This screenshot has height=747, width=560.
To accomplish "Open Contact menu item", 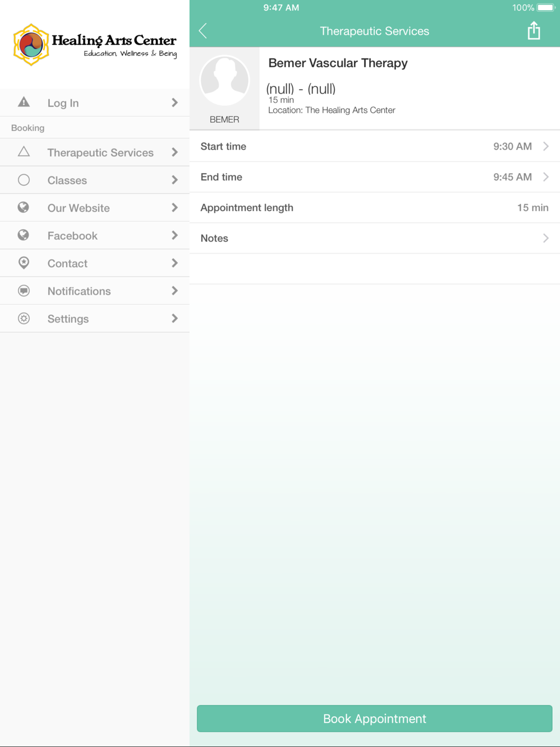I will 95,263.
